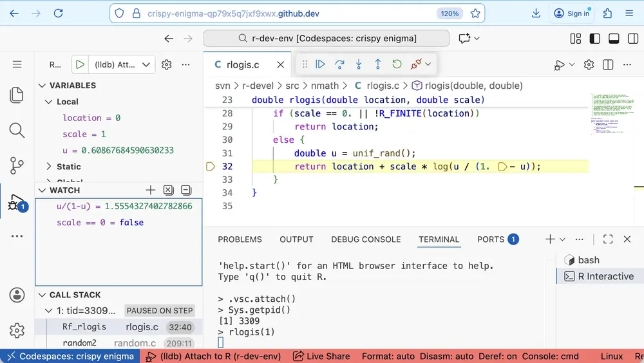Click Step Into debug arrow
Image resolution: width=644 pixels, height=363 pixels.
coord(359,64)
